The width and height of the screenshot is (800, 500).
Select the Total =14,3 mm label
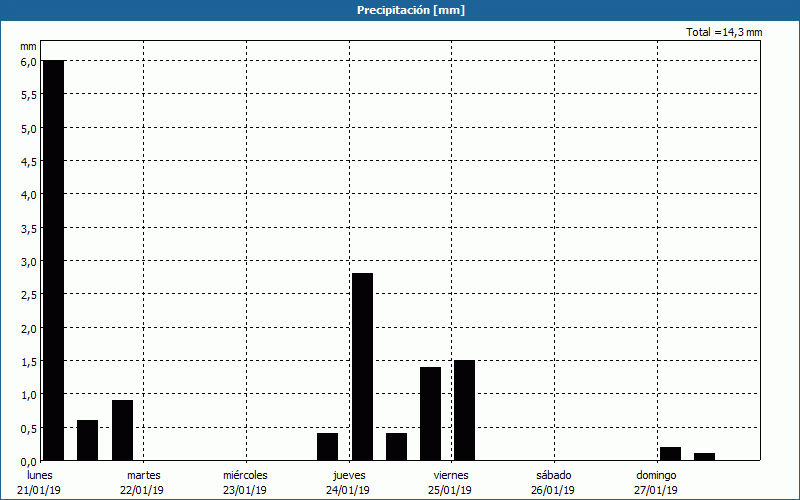(x=724, y=32)
